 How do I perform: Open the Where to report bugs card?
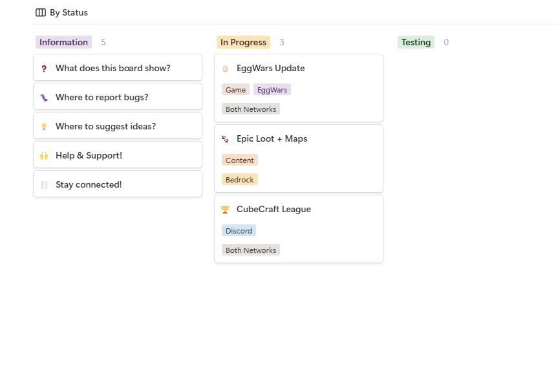118,96
